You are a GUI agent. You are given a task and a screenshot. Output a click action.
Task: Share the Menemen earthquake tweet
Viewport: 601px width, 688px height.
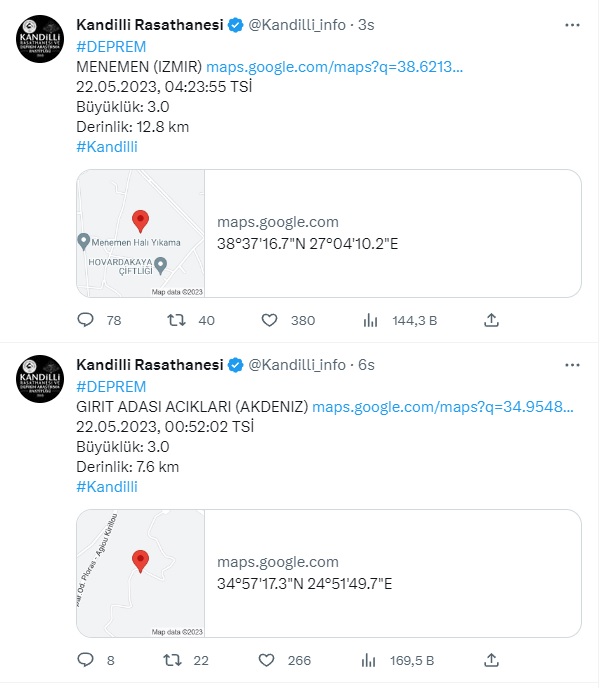click(x=491, y=320)
